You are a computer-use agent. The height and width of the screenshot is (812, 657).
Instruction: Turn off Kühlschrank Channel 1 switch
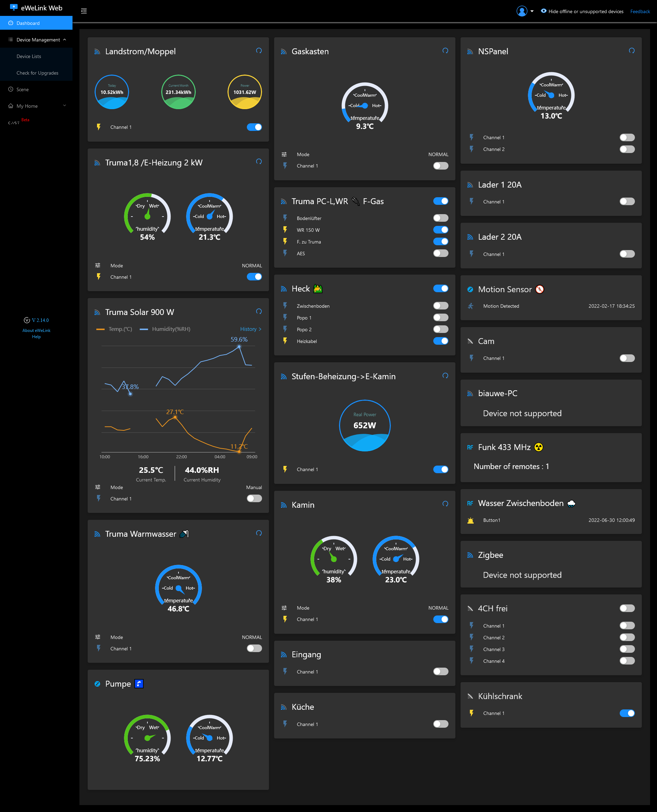(x=627, y=713)
